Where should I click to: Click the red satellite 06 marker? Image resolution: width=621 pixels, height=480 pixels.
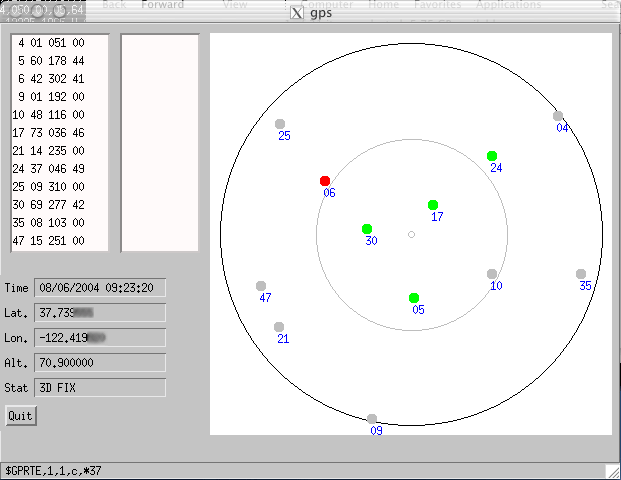pos(325,181)
